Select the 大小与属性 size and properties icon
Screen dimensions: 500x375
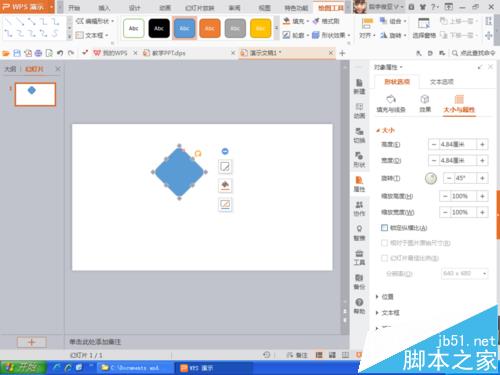[x=459, y=104]
